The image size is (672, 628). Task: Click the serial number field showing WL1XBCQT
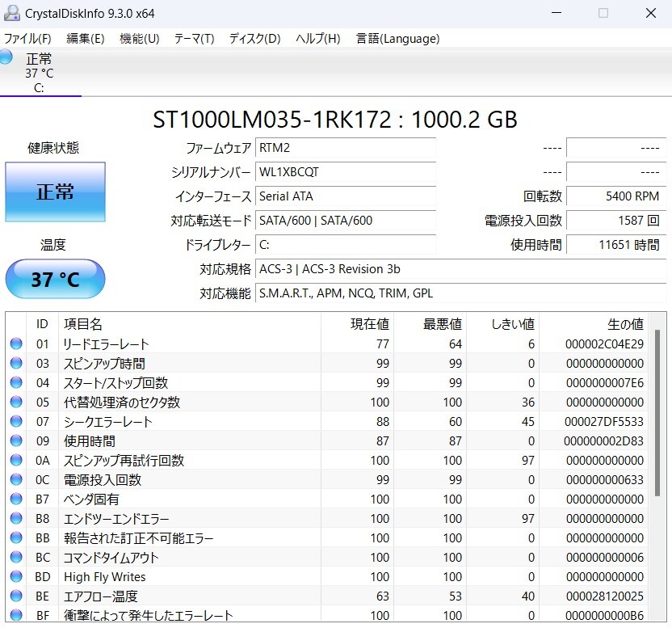pos(346,171)
